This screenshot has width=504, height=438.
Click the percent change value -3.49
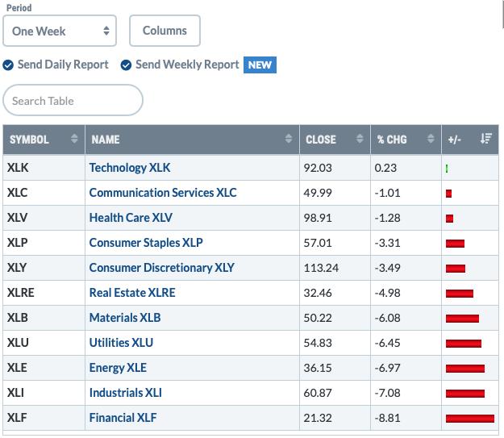click(387, 268)
